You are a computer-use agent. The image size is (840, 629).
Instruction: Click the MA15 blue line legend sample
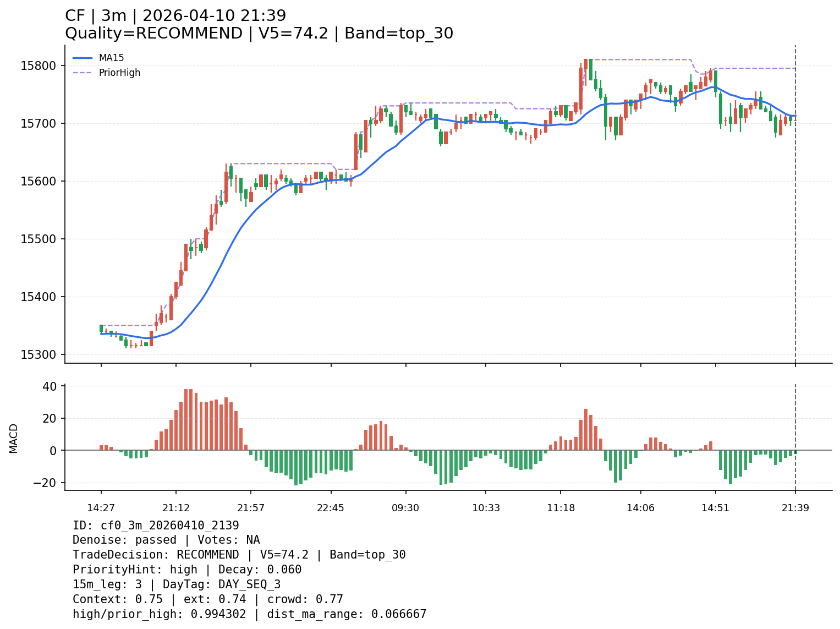(83, 58)
